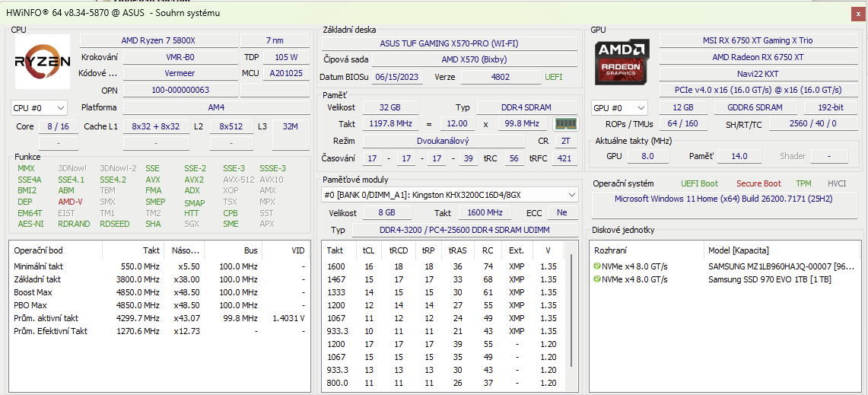This screenshot has height=395, width=868.
Task: Open the GPU #0 selector dropdown
Action: tap(619, 108)
